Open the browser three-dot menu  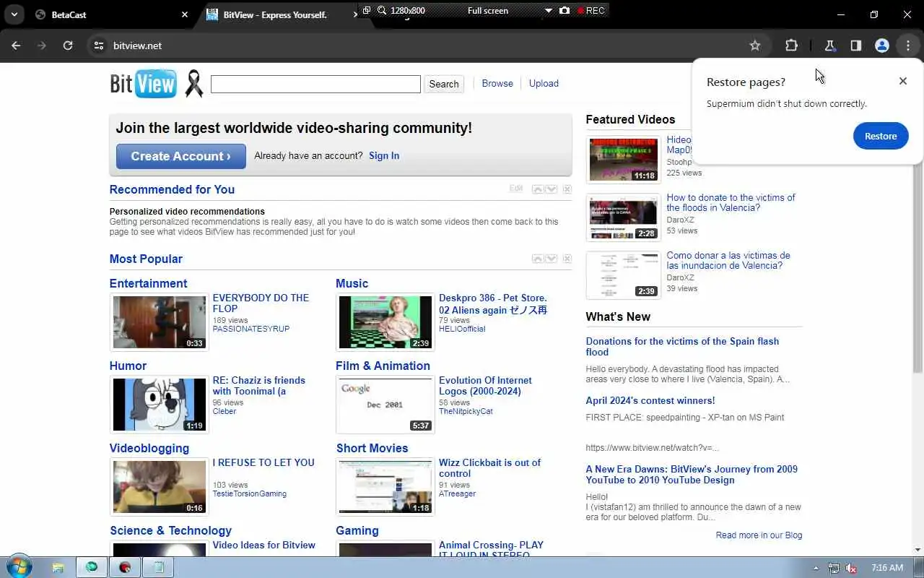coord(908,46)
